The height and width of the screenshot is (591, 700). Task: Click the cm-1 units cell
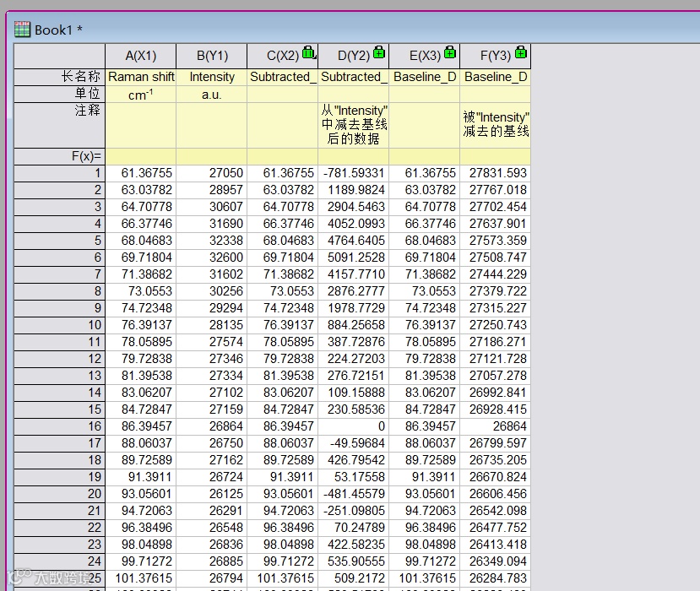(x=141, y=95)
